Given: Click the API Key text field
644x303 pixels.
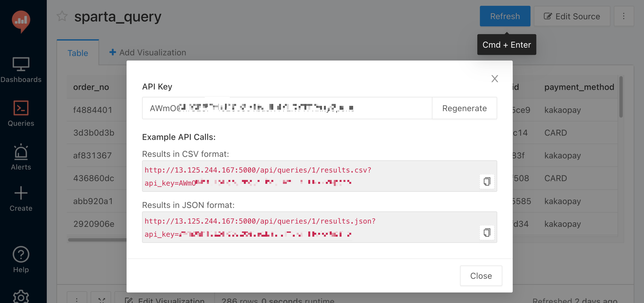Looking at the screenshot, I should 287,108.
